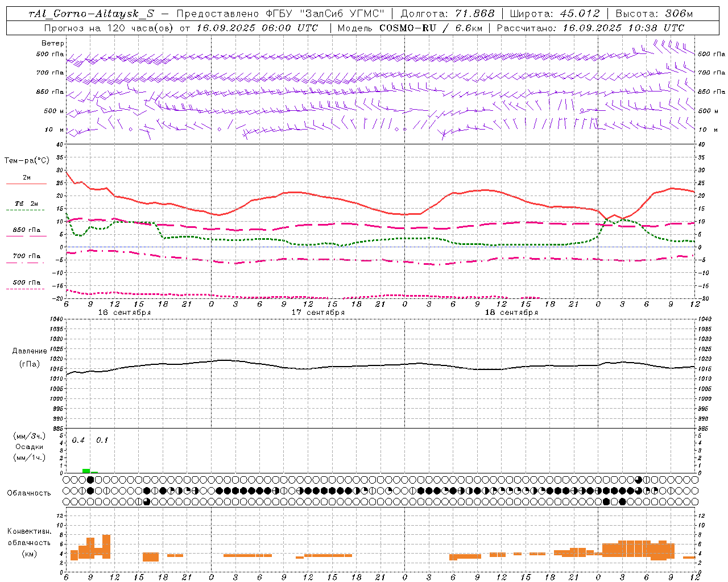728x582 pixels.
Task: Click the forecast start 16.09.2025 06:00 UTC
Action: [257, 28]
